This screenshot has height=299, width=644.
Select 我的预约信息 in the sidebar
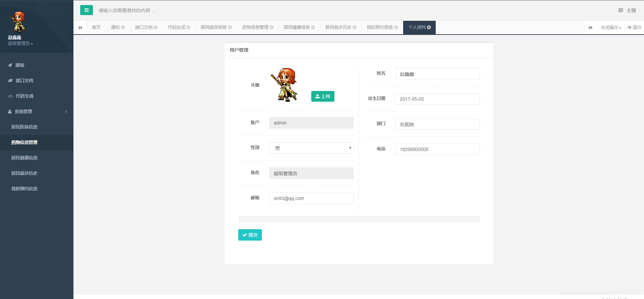pyautogui.click(x=37, y=189)
